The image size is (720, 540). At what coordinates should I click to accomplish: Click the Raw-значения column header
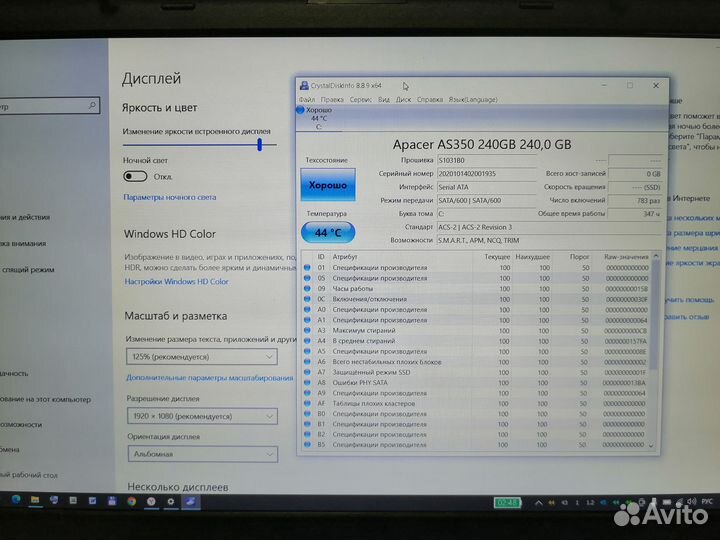point(626,257)
